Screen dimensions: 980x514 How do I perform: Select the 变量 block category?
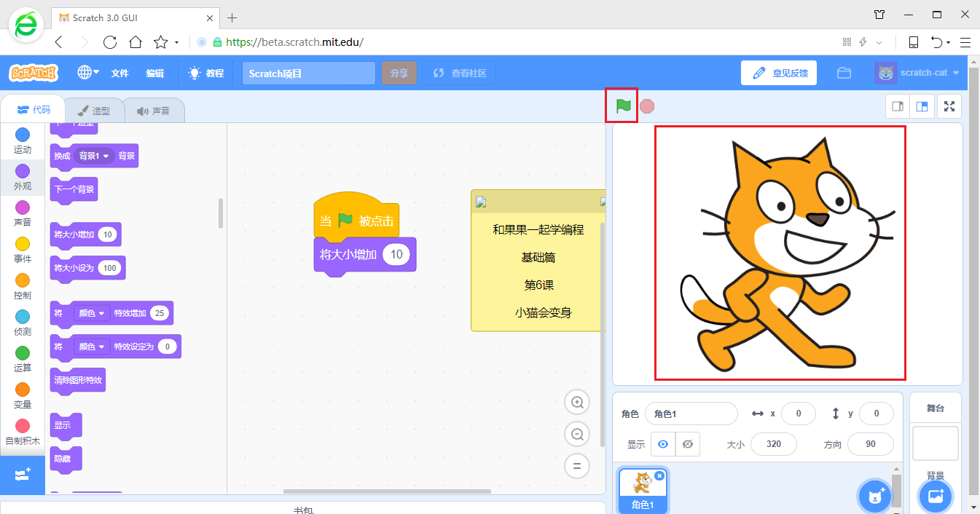(x=23, y=395)
